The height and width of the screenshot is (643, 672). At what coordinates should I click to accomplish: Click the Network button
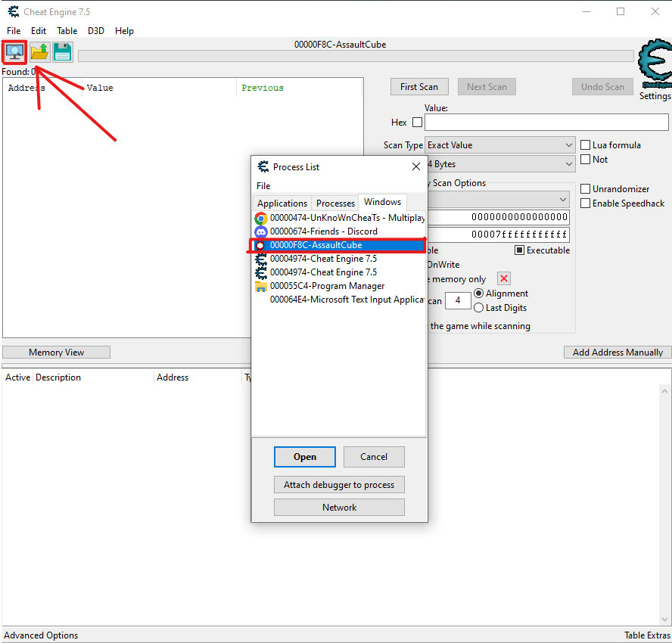[339, 507]
